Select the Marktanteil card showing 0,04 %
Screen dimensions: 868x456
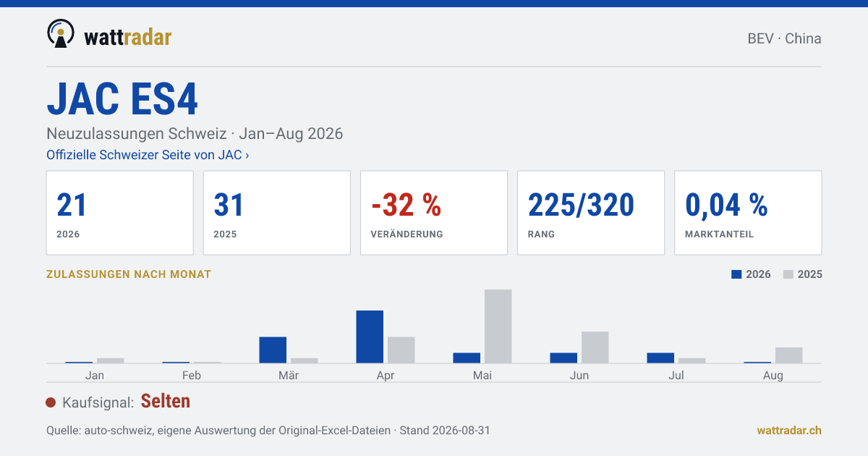coord(748,213)
